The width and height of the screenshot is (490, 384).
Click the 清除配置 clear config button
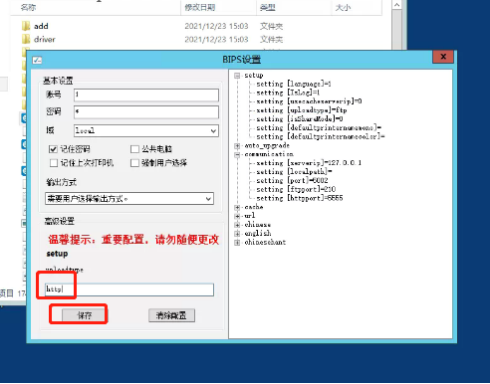click(x=172, y=315)
